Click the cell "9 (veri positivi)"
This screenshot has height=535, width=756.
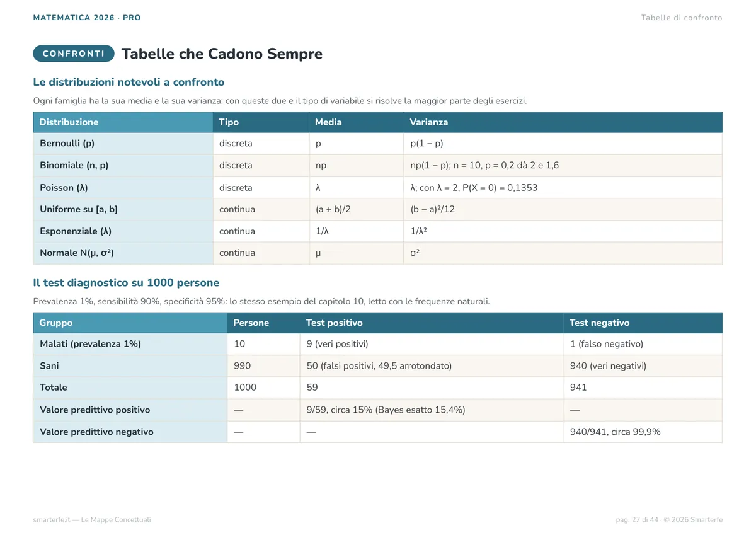(432, 344)
